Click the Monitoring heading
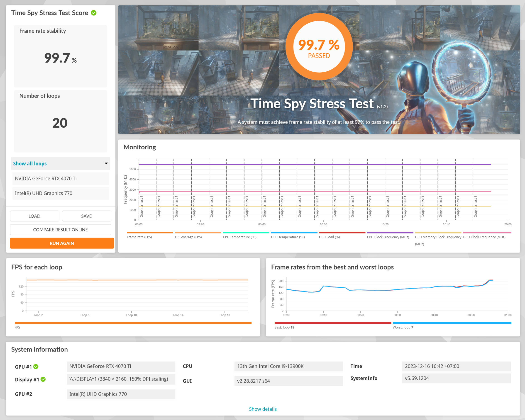 pos(139,147)
